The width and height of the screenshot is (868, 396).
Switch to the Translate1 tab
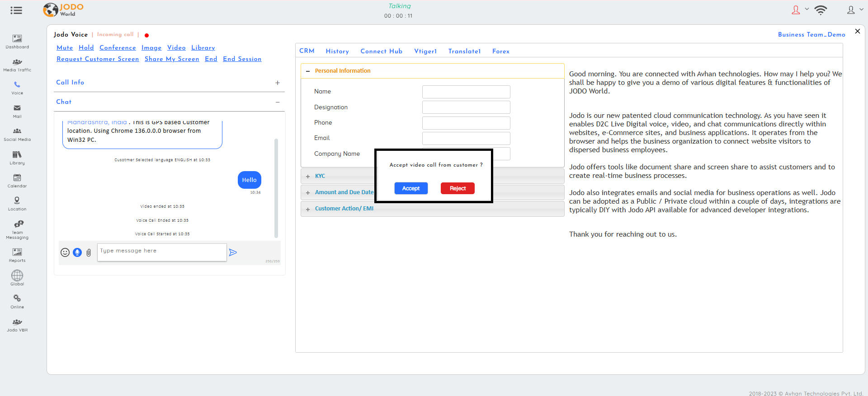pyautogui.click(x=464, y=51)
